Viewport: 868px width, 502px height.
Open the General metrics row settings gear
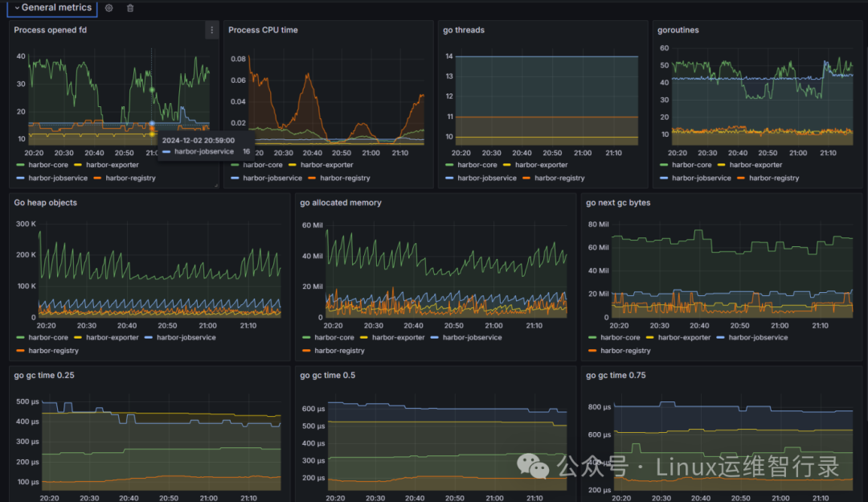pyautogui.click(x=109, y=8)
